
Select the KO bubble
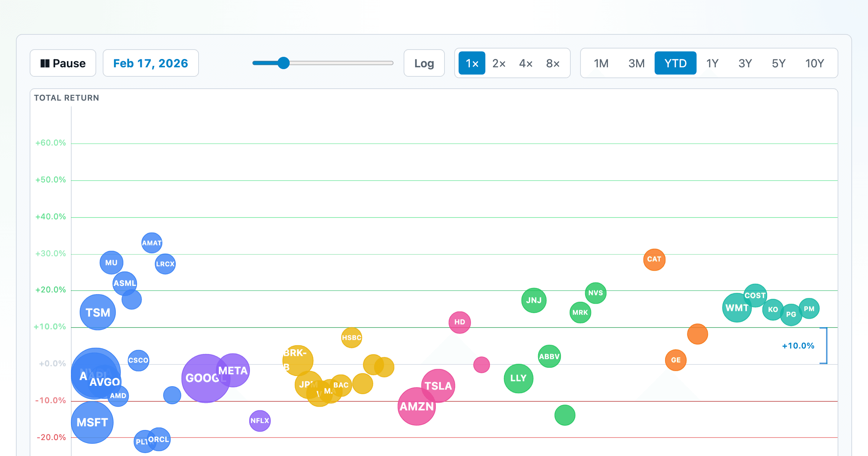773,309
